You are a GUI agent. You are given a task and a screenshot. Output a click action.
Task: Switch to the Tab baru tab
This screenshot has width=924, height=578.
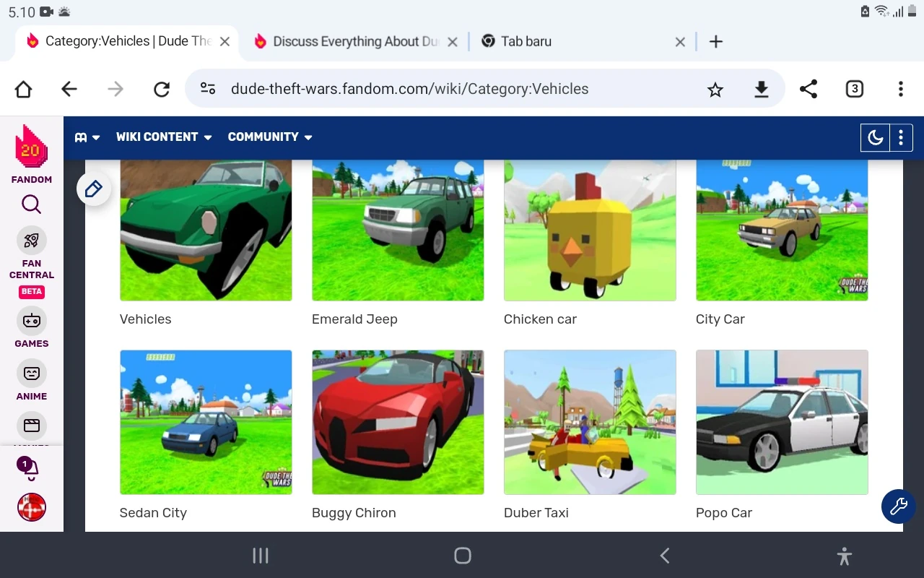[x=526, y=41]
